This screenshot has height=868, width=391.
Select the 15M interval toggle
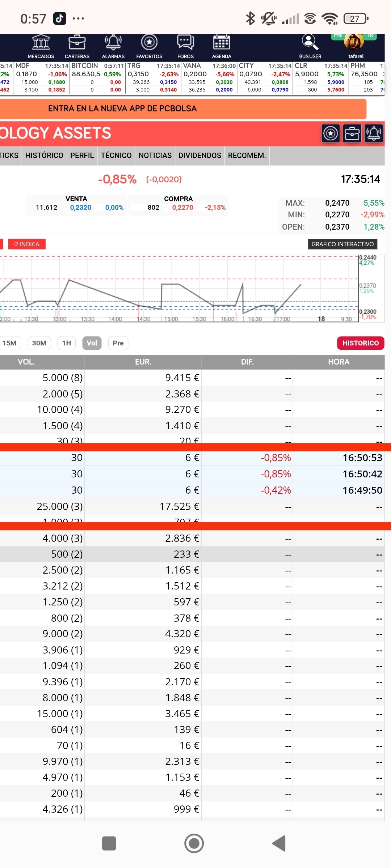(x=10, y=343)
